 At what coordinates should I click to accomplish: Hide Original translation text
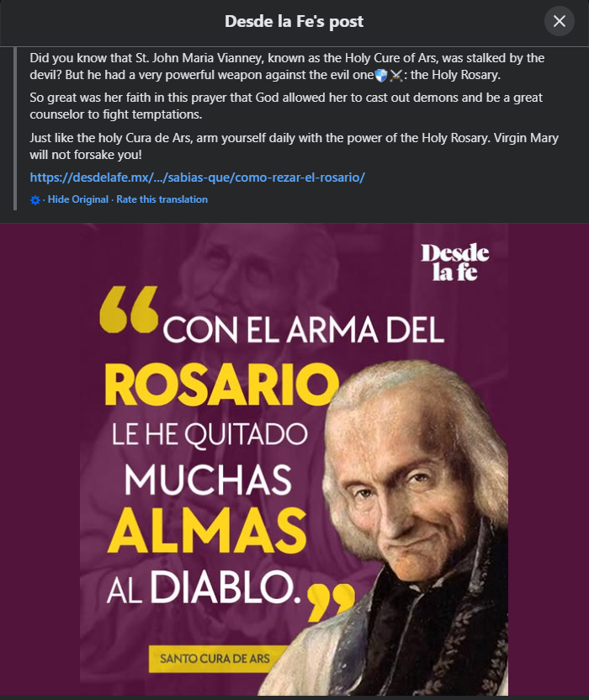coord(78,199)
